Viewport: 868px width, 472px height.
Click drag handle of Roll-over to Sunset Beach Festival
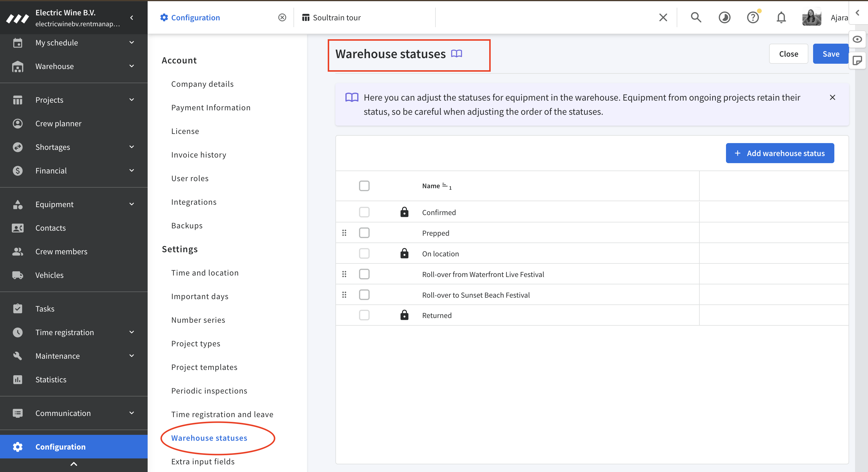tap(344, 295)
